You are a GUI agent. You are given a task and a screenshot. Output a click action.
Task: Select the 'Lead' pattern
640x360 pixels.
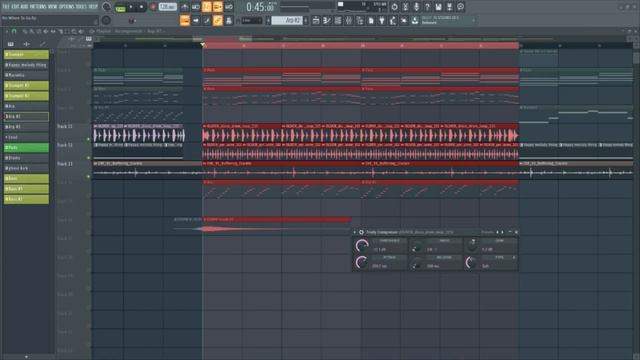[26, 137]
